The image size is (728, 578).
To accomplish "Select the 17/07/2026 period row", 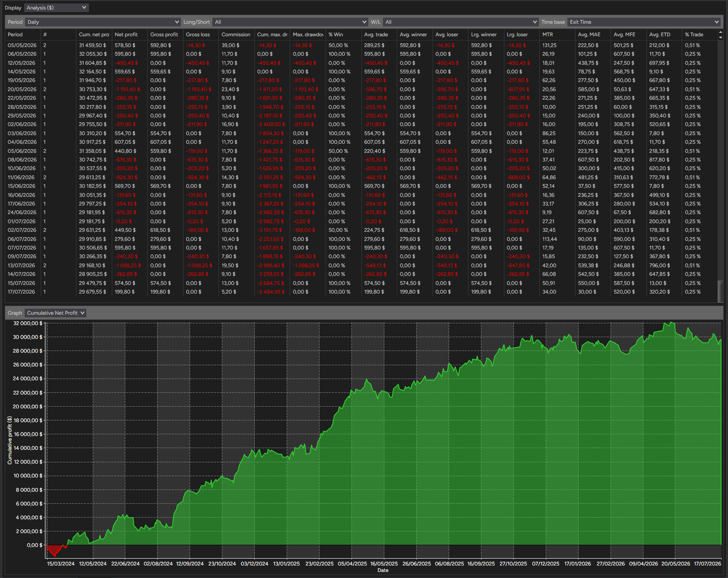I will click(x=361, y=292).
